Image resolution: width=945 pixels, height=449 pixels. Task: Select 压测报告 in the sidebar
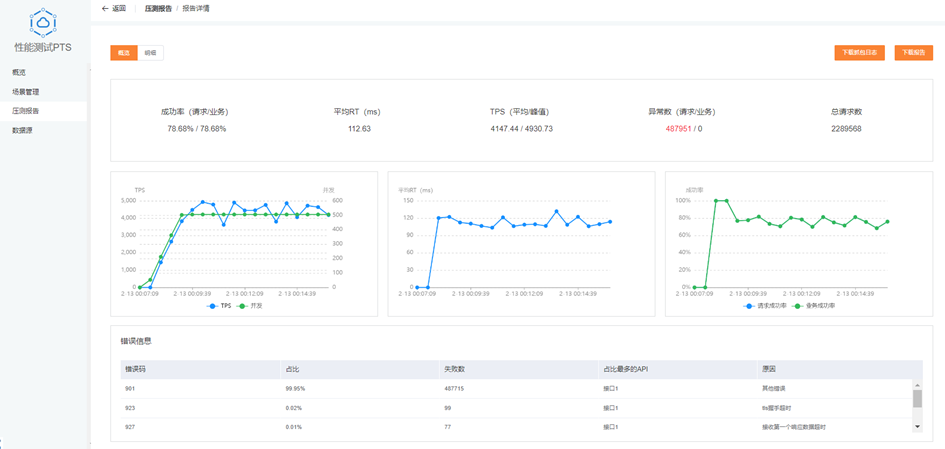[25, 111]
